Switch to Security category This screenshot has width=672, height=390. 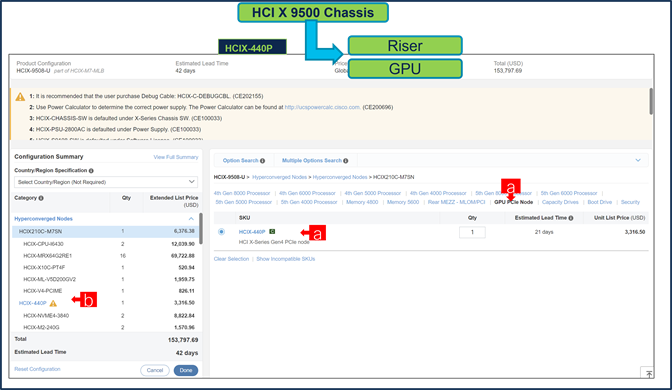(x=630, y=202)
